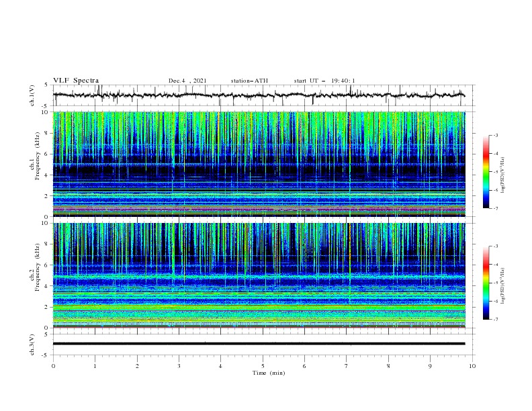Click the ch.1 colorbar "log(PSD)(V²/Hz)" label
532x411 pixels.
(503, 175)
